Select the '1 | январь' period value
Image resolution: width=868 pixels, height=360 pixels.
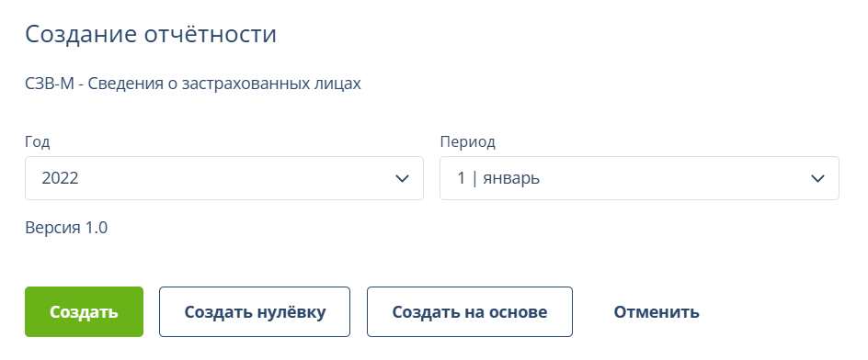pos(498,178)
